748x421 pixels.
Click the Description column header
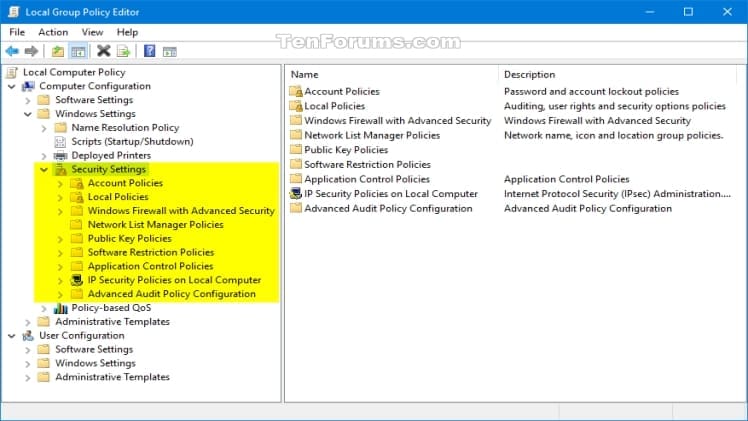click(x=529, y=75)
